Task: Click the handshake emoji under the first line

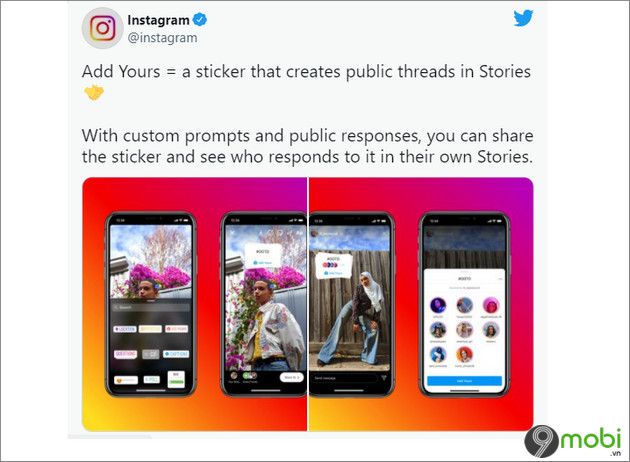Action: (x=94, y=92)
